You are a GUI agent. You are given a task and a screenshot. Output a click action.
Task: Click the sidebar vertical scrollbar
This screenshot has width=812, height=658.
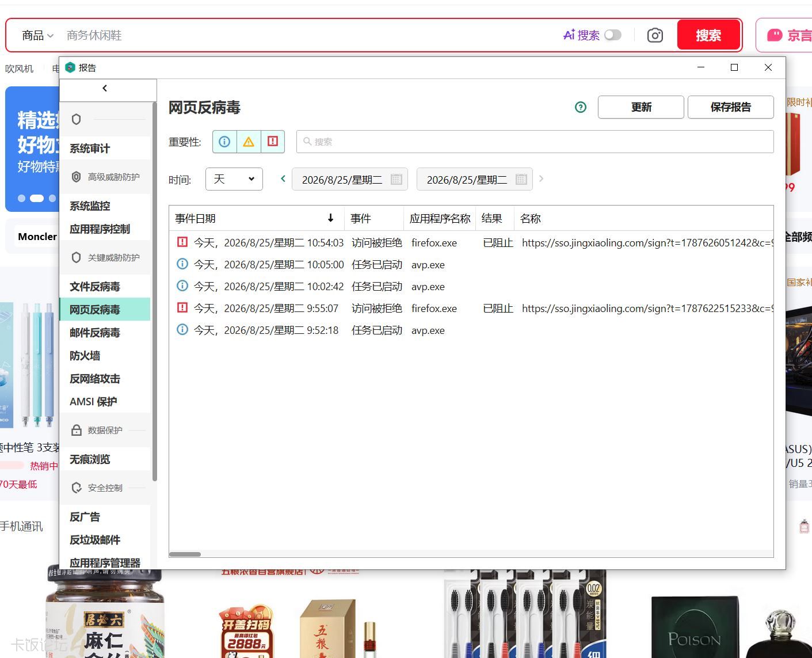[154, 292]
